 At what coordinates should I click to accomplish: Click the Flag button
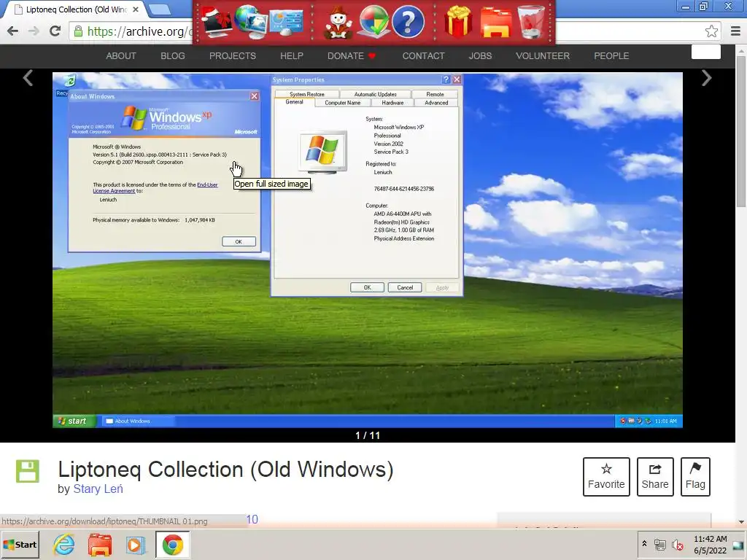point(695,477)
